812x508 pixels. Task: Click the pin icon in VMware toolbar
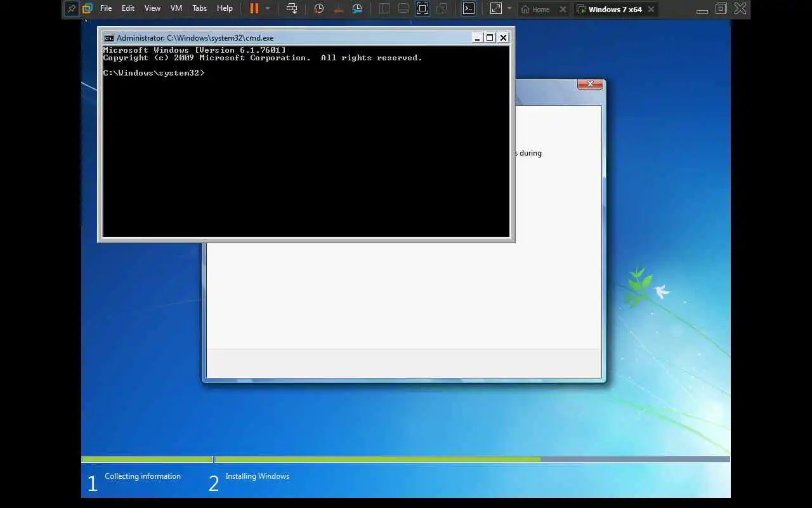pos(71,9)
